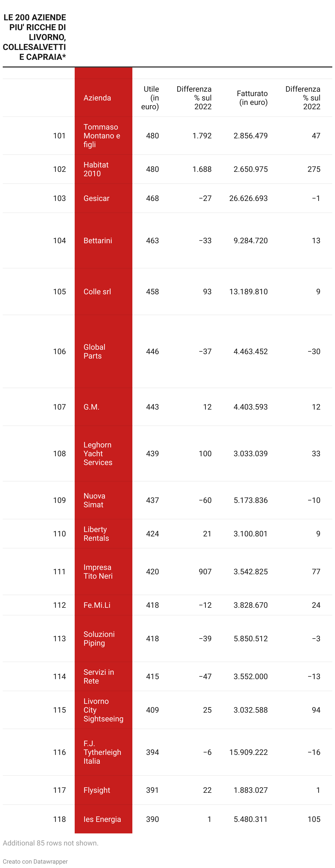
Task: Click the Habitat 2010 company cell
Action: click(x=104, y=169)
